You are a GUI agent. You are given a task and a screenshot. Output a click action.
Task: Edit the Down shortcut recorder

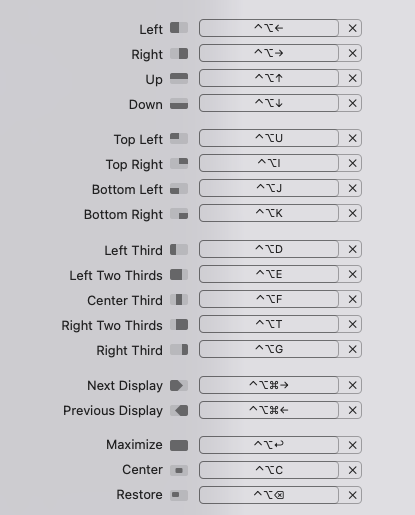pos(269,103)
